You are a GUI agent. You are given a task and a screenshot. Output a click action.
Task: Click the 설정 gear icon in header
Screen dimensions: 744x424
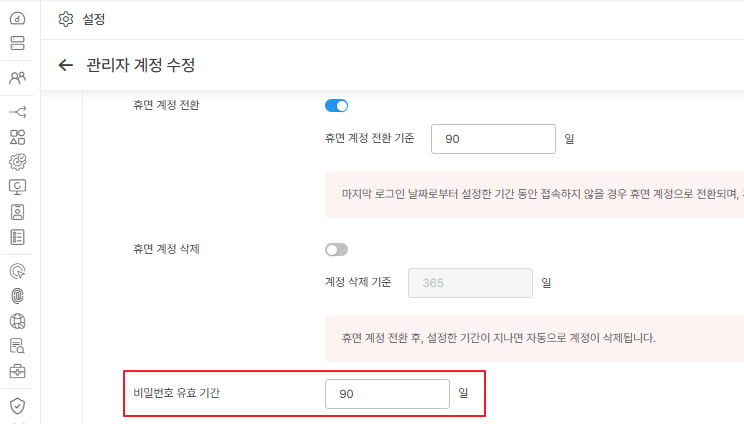click(66, 19)
